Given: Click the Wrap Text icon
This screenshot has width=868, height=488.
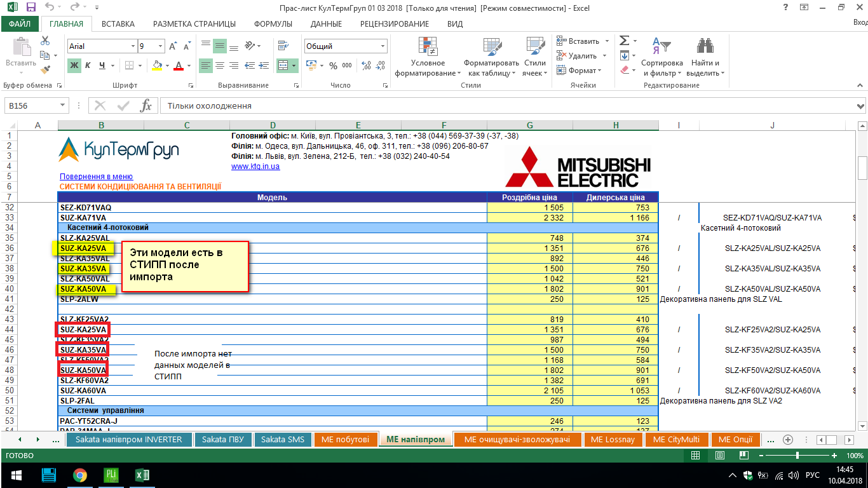Looking at the screenshot, I should [x=283, y=46].
